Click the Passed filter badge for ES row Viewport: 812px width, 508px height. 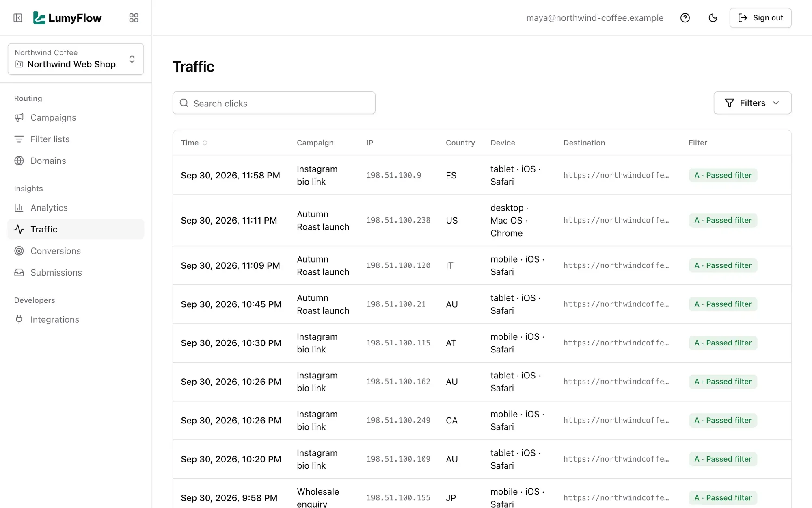723,176
